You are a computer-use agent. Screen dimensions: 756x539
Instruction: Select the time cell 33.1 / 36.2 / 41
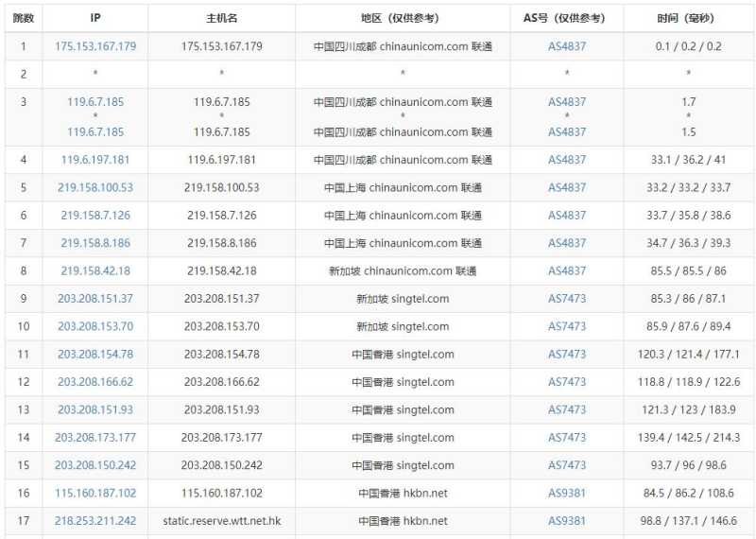(x=689, y=160)
